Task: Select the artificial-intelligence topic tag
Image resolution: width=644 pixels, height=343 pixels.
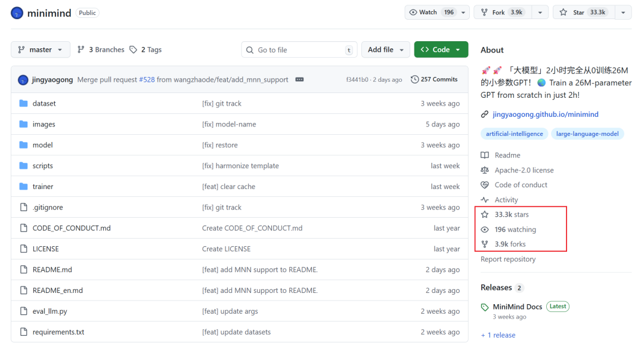Action: coord(514,134)
